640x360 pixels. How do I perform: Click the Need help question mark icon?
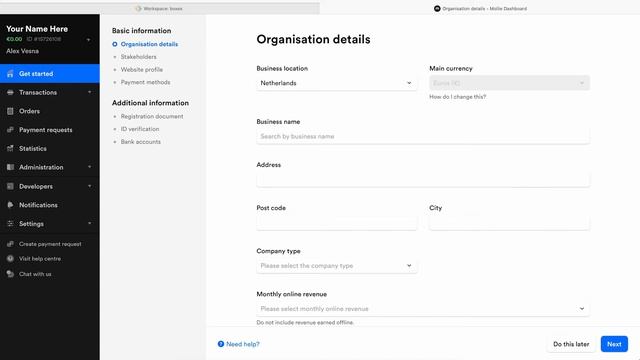221,344
